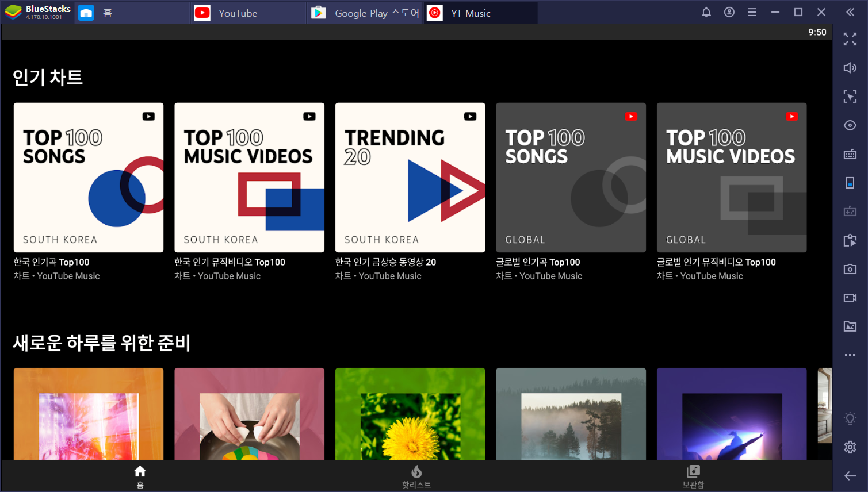This screenshot has height=492, width=868.
Task: Click the 새로운 하루를 위한 준비 heading
Action: 101,343
